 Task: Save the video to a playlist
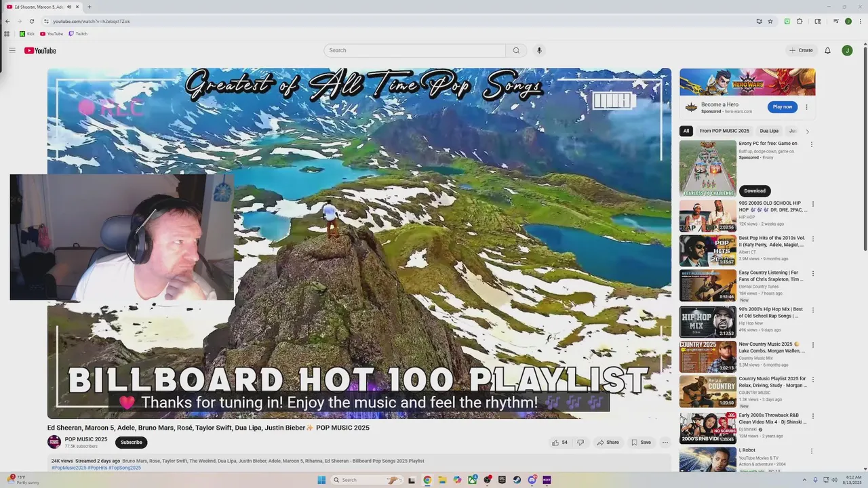coord(641,443)
